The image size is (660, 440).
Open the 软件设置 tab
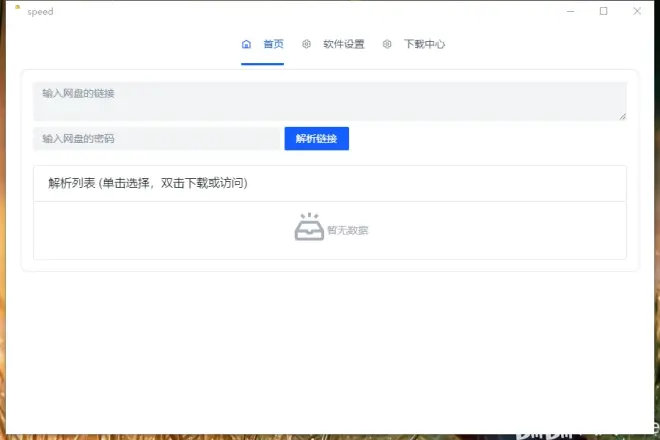point(343,44)
